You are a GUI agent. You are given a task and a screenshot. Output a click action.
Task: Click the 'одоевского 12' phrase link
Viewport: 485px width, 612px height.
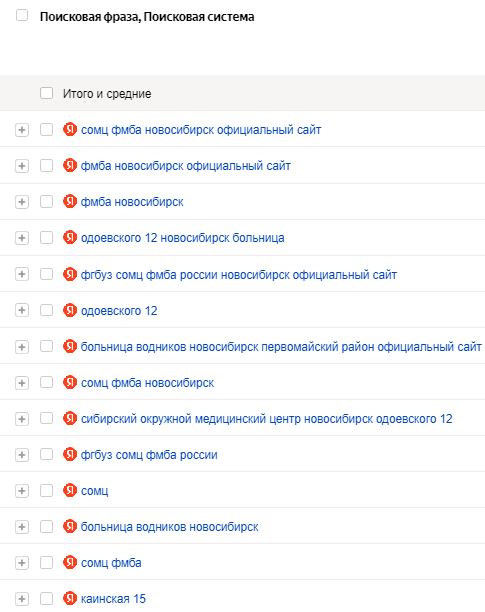pos(119,311)
